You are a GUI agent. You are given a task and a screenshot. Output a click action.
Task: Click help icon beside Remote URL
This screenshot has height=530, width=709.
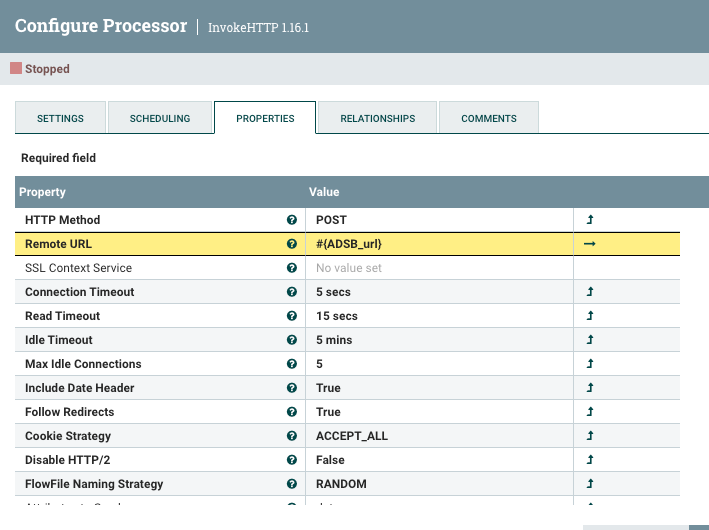(x=292, y=244)
